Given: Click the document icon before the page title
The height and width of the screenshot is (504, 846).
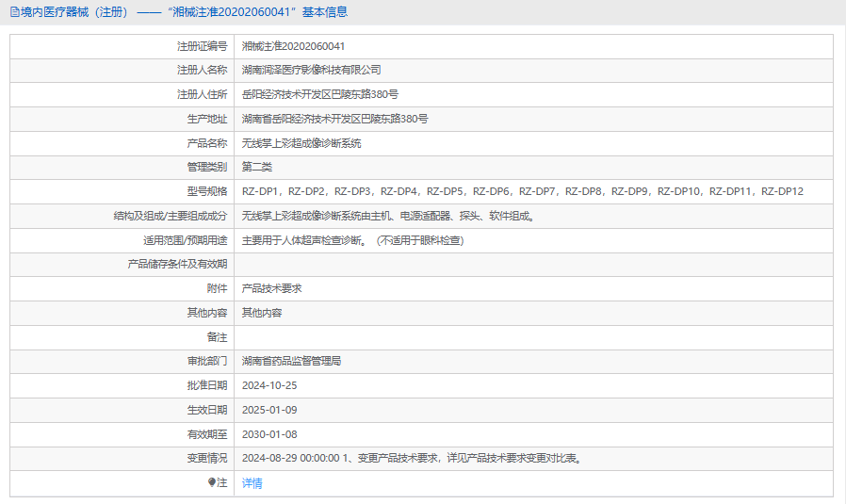Looking at the screenshot, I should [x=15, y=12].
